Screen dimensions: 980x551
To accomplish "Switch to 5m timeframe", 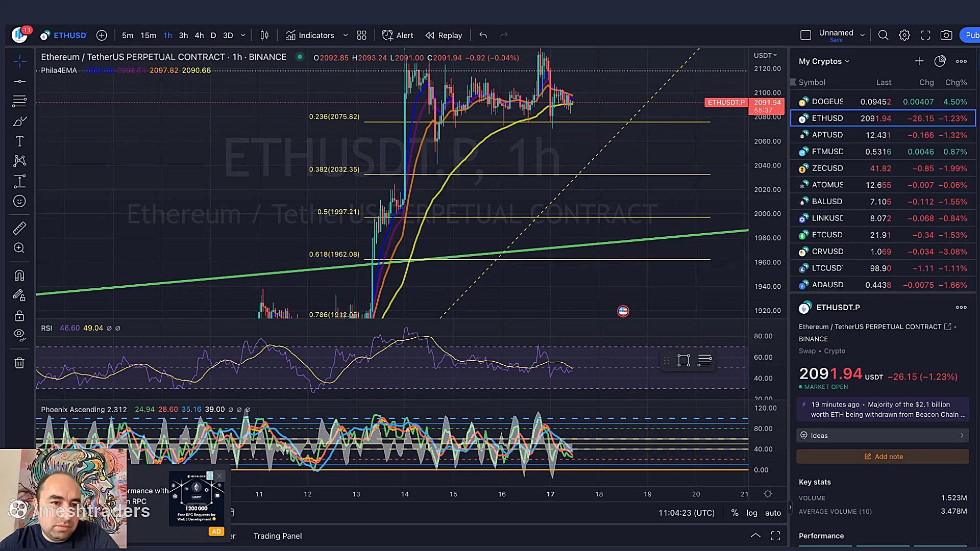I will coord(128,35).
